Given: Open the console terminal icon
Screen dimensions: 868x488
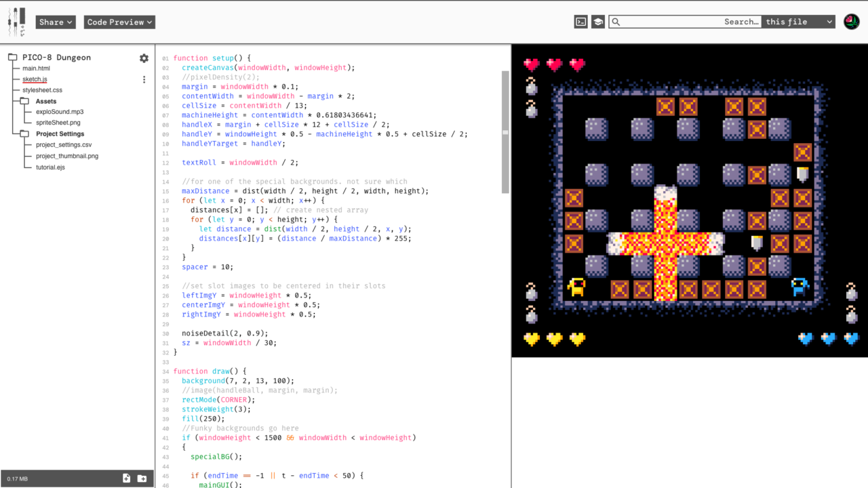Looking at the screenshot, I should click(x=580, y=22).
